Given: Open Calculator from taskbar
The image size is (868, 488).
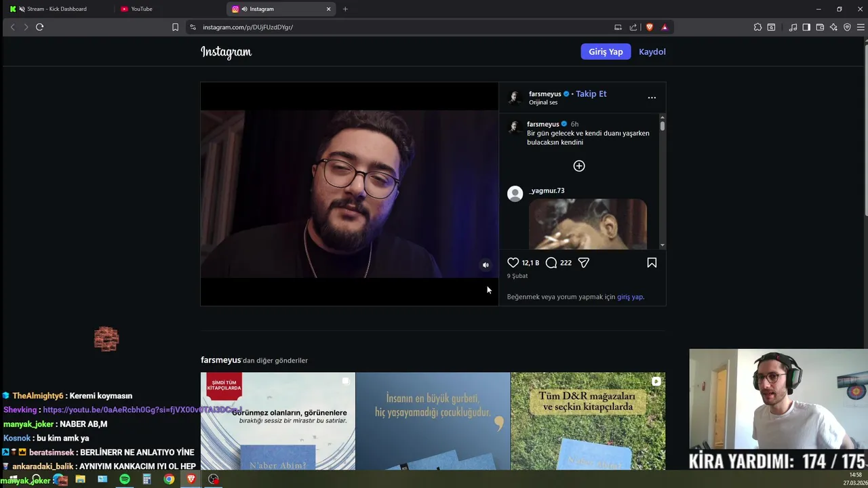Looking at the screenshot, I should pyautogui.click(x=146, y=479).
